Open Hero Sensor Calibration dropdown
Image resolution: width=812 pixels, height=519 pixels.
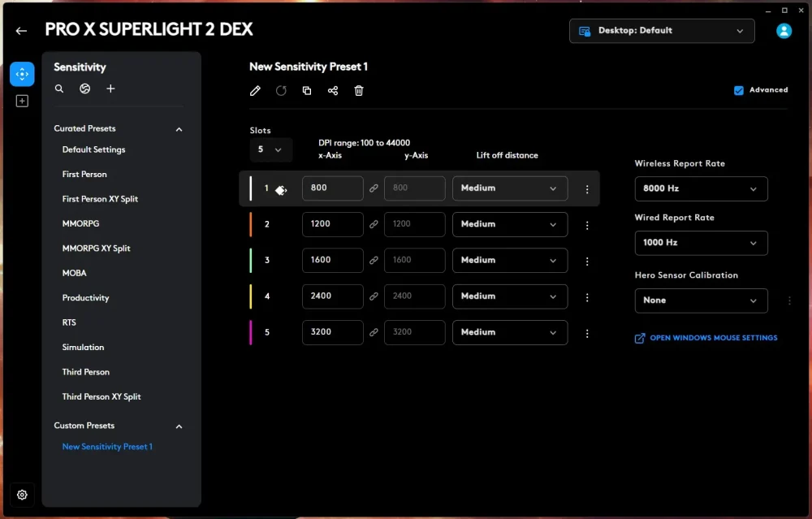702,301
